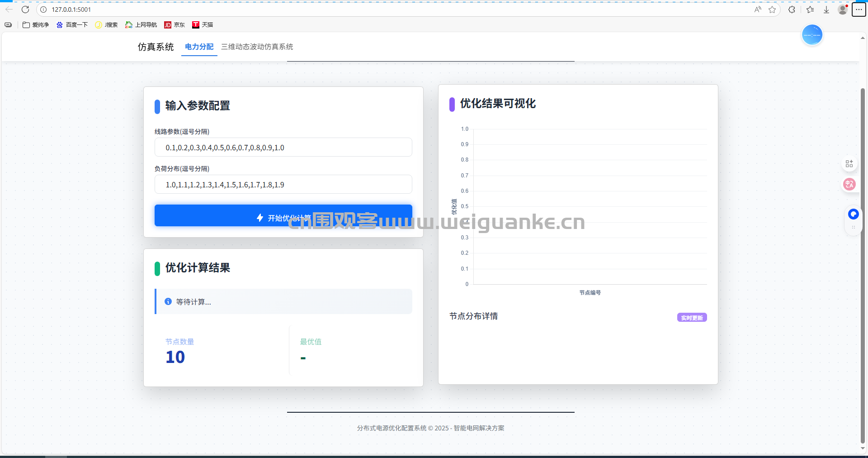Open the browser settings and more menu
868x458 pixels.
point(859,10)
